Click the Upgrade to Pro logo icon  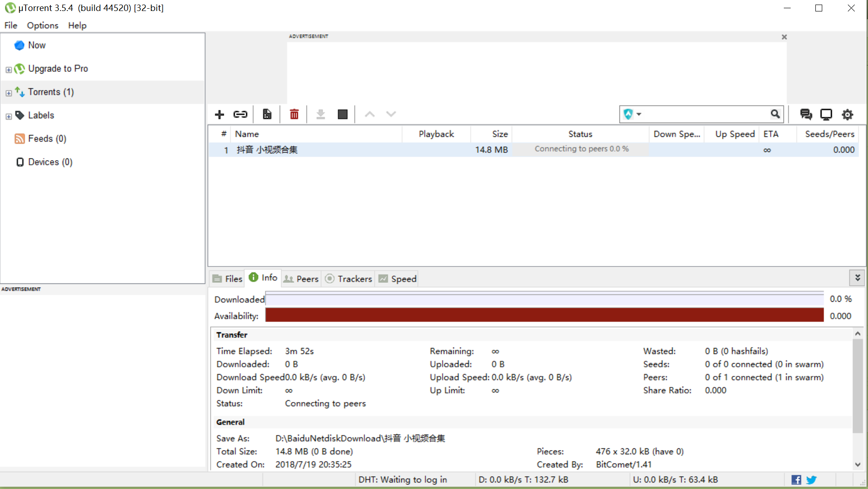19,69
